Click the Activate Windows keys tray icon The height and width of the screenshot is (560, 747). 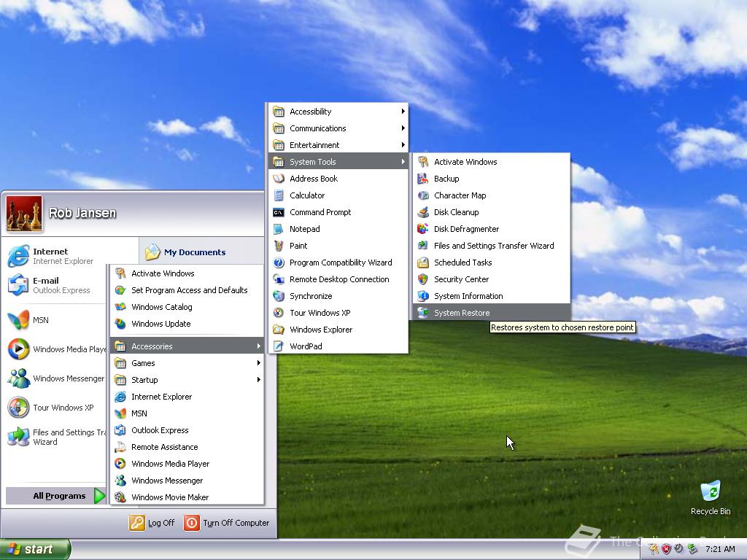coord(653,549)
